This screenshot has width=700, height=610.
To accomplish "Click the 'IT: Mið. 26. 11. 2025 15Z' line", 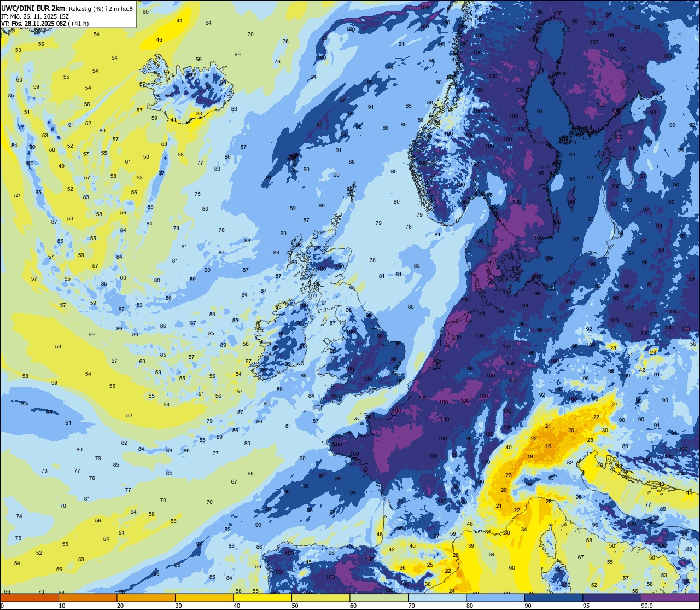I will (x=34, y=16).
